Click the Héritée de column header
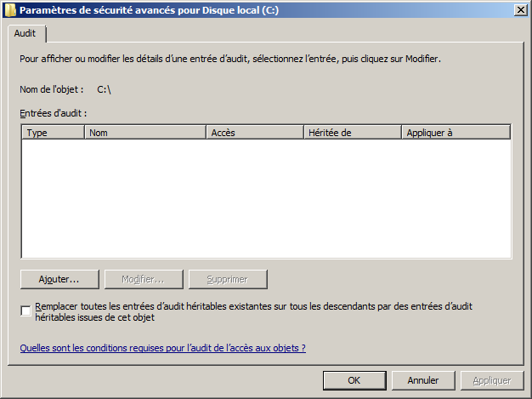The height and width of the screenshot is (399, 532). coord(352,133)
